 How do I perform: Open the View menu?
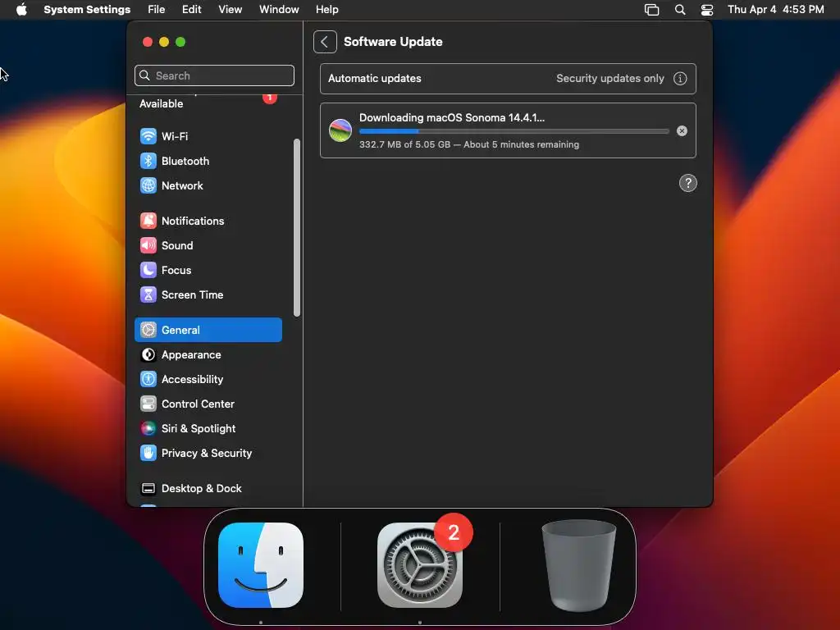click(x=230, y=10)
